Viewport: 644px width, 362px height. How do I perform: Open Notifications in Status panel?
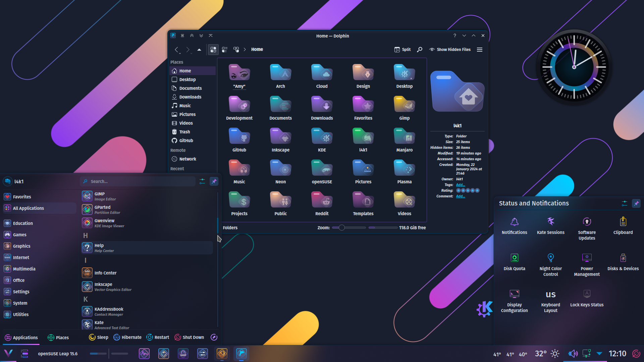point(514,226)
